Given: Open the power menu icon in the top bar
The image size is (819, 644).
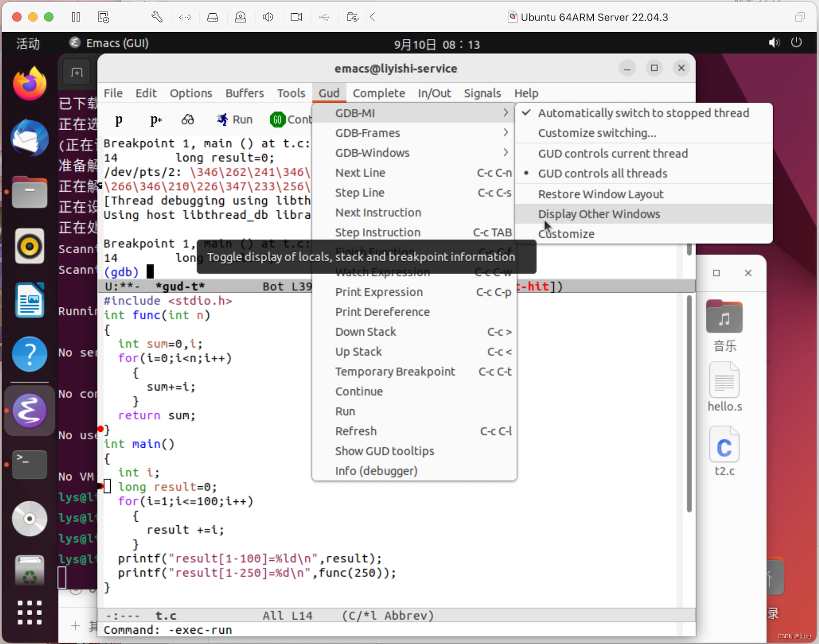Looking at the screenshot, I should [797, 43].
